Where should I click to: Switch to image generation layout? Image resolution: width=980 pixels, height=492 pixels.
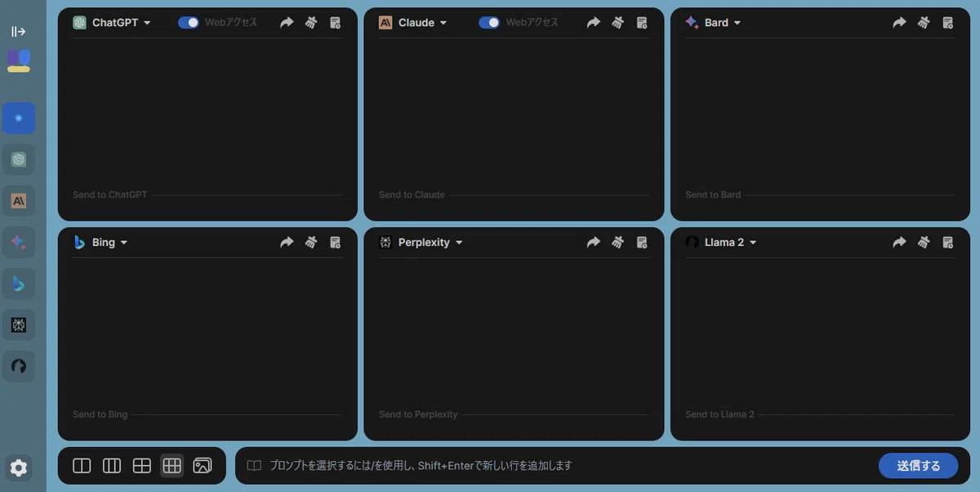click(x=203, y=466)
